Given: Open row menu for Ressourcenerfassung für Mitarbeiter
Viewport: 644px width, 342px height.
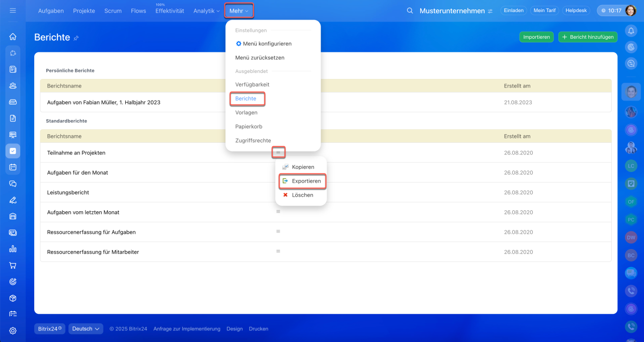Looking at the screenshot, I should click(x=278, y=251).
